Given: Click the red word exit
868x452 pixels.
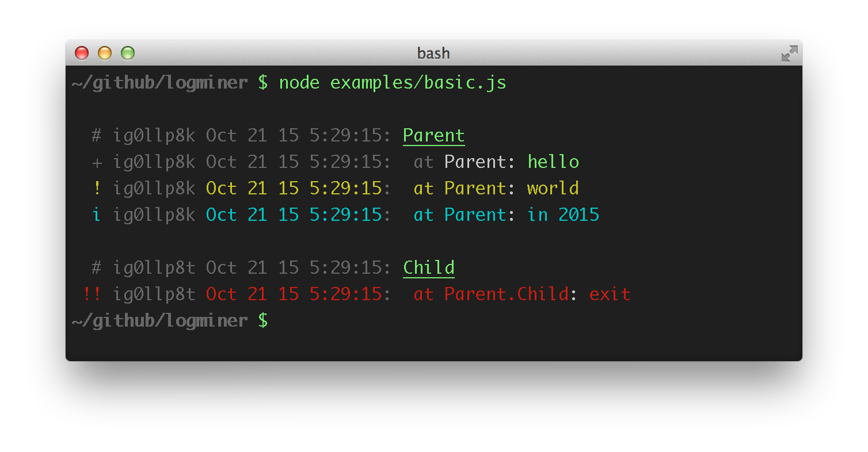Looking at the screenshot, I should tap(610, 294).
